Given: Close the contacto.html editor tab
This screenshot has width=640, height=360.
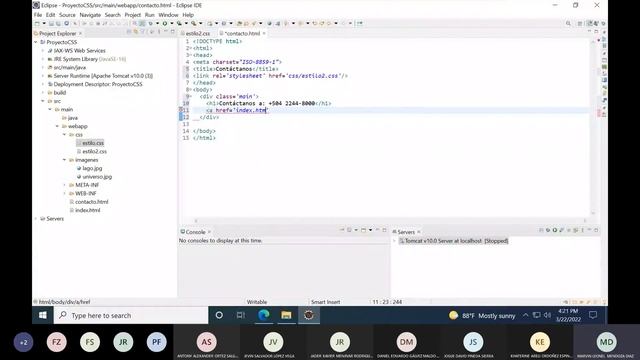Looking at the screenshot, I should (x=264, y=33).
